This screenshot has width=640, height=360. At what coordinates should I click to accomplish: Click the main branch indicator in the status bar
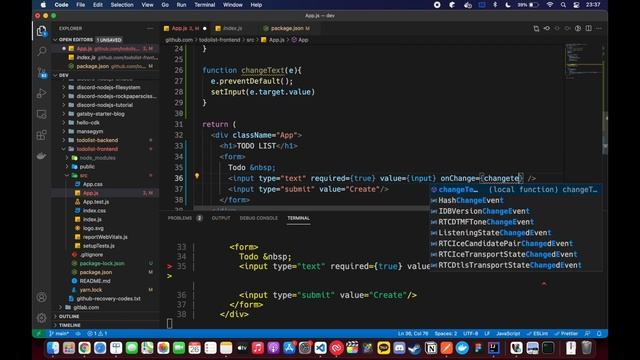(x=59, y=333)
